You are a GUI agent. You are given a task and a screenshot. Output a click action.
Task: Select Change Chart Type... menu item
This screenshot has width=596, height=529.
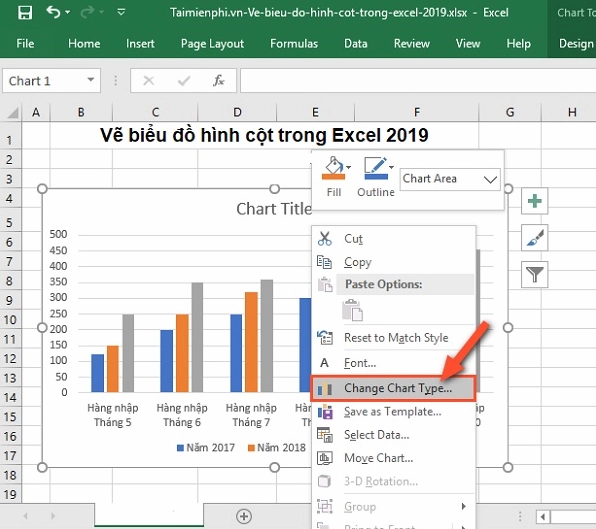tap(393, 388)
